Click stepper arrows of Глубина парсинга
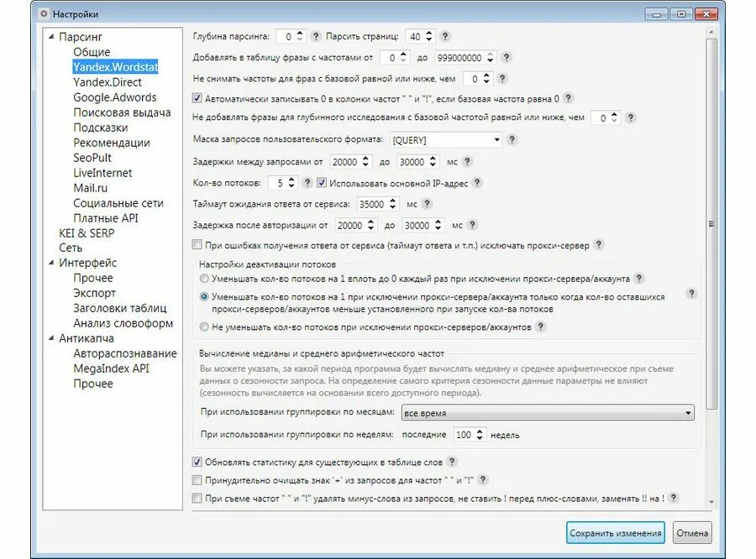The height and width of the screenshot is (559, 756). pyautogui.click(x=299, y=36)
